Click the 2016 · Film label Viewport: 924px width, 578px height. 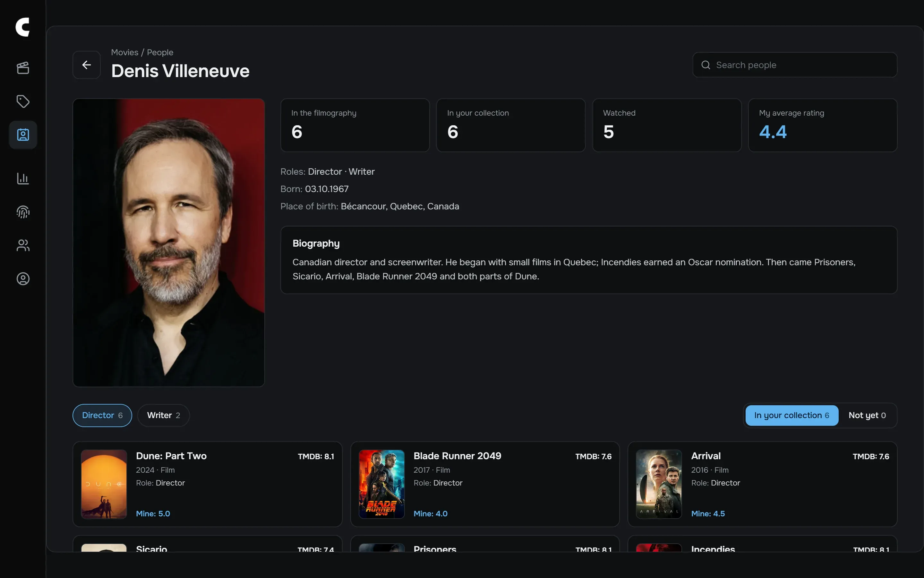(710, 470)
